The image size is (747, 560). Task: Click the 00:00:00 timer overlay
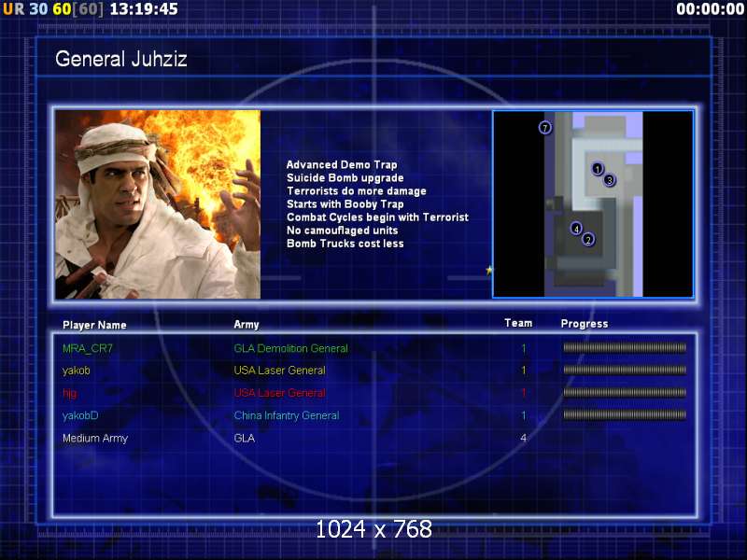point(710,9)
